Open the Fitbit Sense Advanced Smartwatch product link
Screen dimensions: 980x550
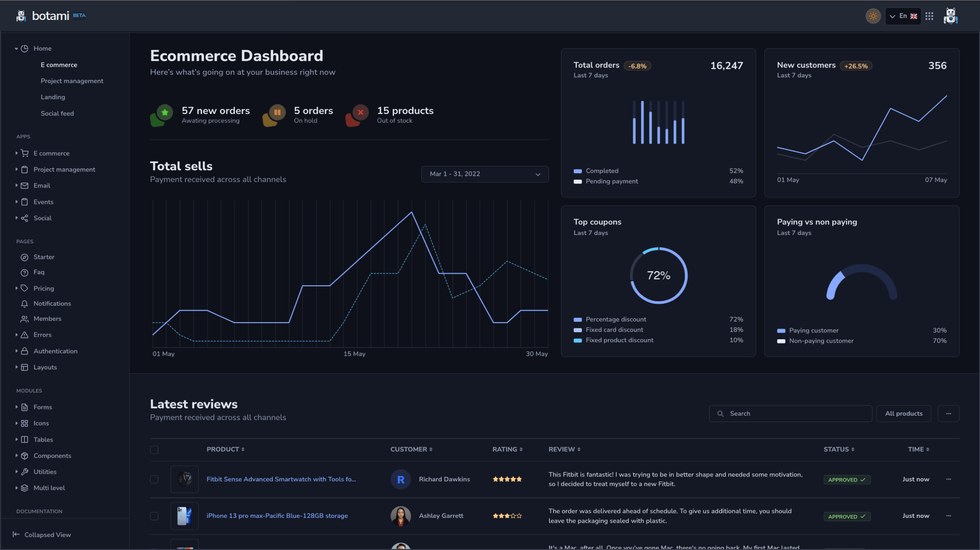[281, 479]
